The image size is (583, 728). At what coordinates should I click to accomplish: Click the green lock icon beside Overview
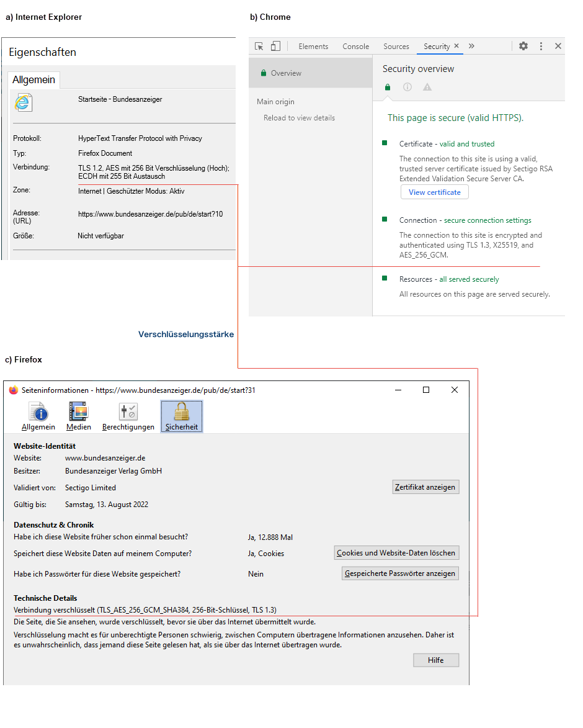point(264,73)
